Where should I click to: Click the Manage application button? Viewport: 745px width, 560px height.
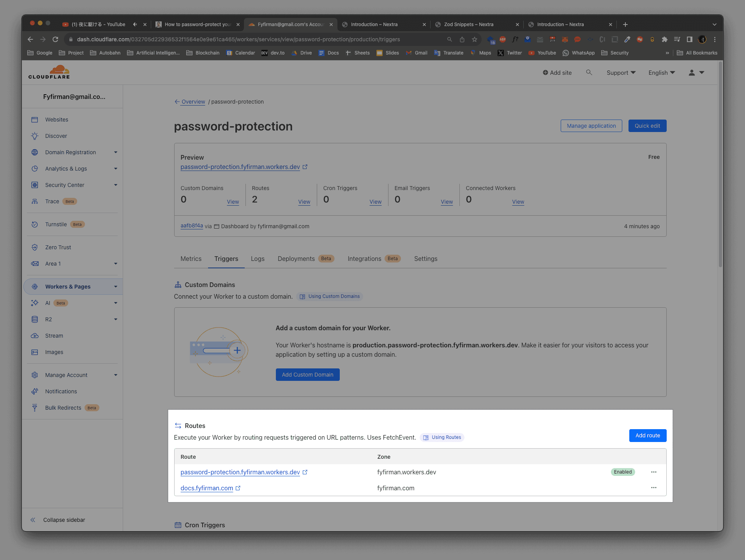(x=591, y=126)
